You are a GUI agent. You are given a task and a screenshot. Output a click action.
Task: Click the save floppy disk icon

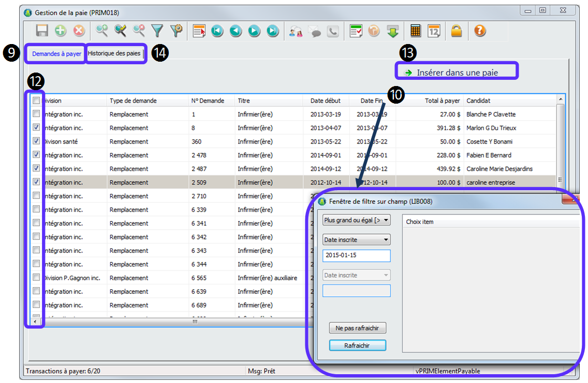pyautogui.click(x=42, y=31)
